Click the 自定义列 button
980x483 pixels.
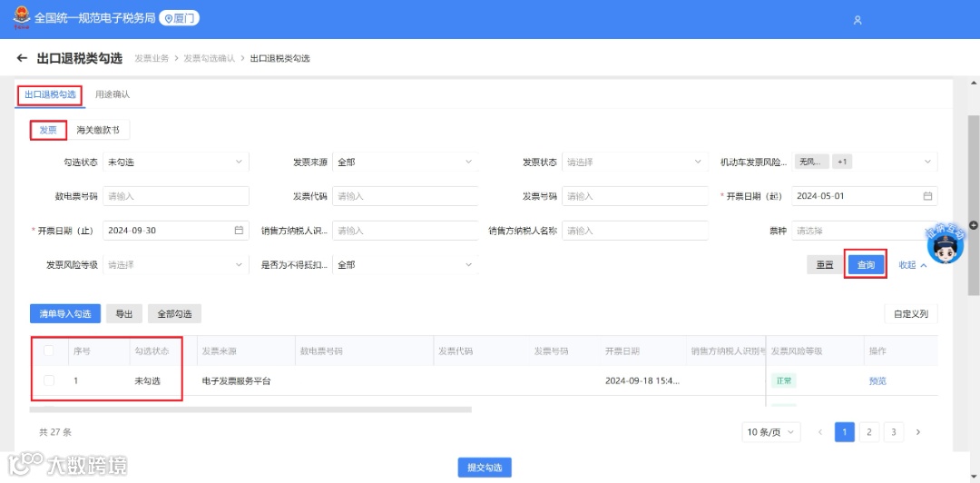[x=911, y=314]
